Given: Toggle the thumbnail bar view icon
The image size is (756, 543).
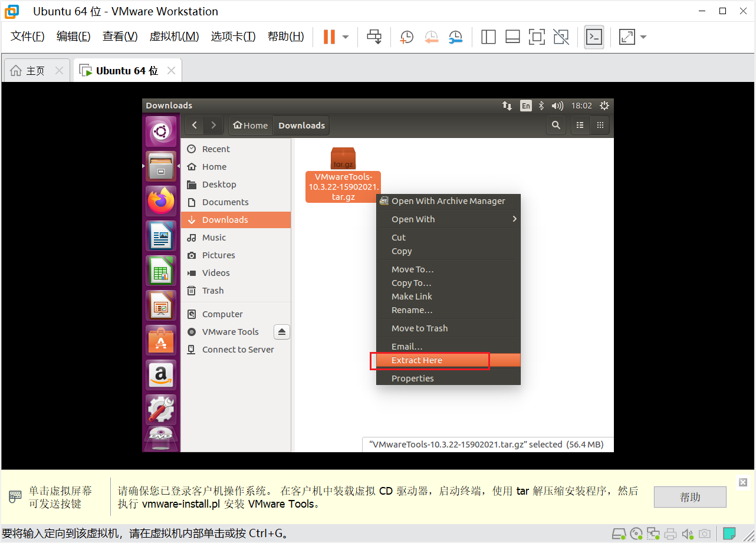Looking at the screenshot, I should pos(512,37).
